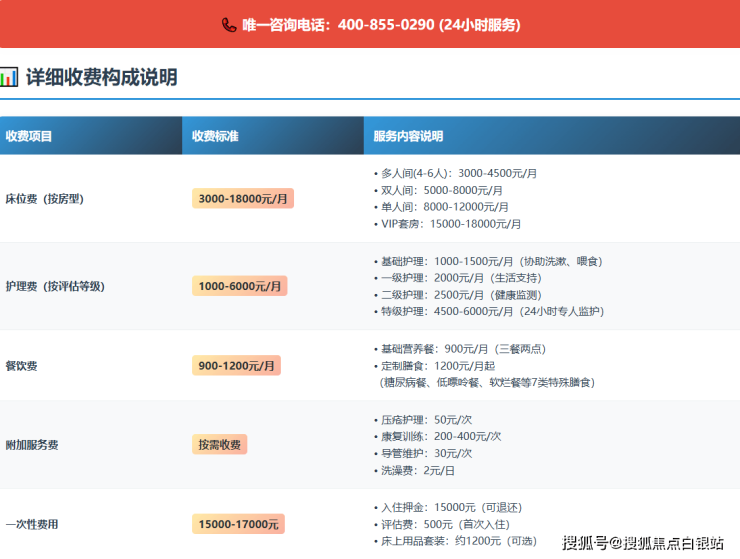Click the 3000-18000元/月 price badge
This screenshot has width=740, height=559.
point(243,199)
